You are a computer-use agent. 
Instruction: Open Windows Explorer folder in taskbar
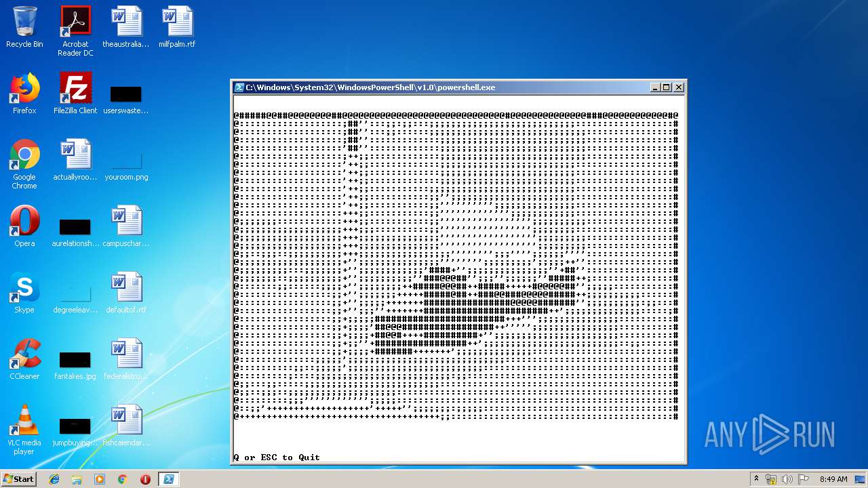click(77, 479)
